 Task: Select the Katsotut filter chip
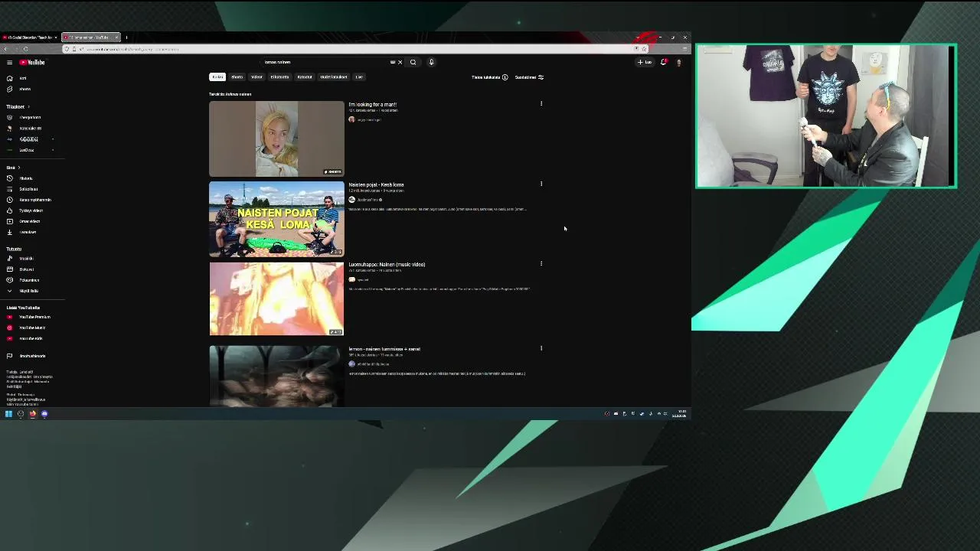coord(305,77)
